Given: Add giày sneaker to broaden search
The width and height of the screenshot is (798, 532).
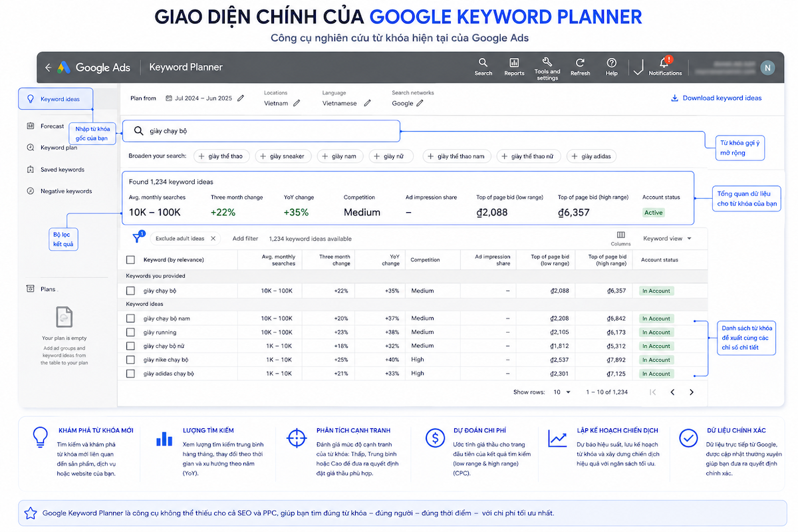Looking at the screenshot, I should 283,156.
